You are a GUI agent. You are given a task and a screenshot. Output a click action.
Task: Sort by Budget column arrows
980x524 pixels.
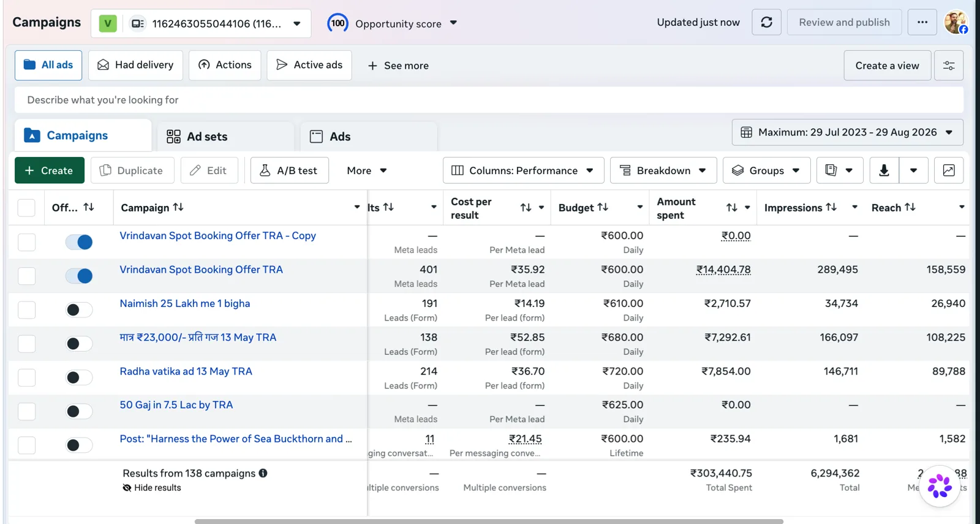point(603,207)
